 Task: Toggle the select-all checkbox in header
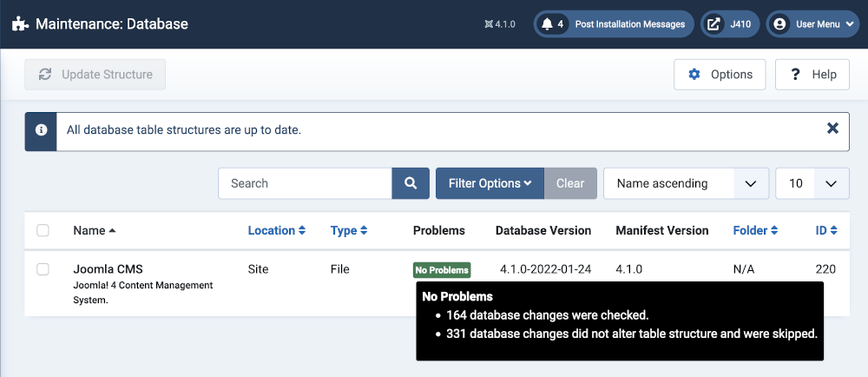43,230
